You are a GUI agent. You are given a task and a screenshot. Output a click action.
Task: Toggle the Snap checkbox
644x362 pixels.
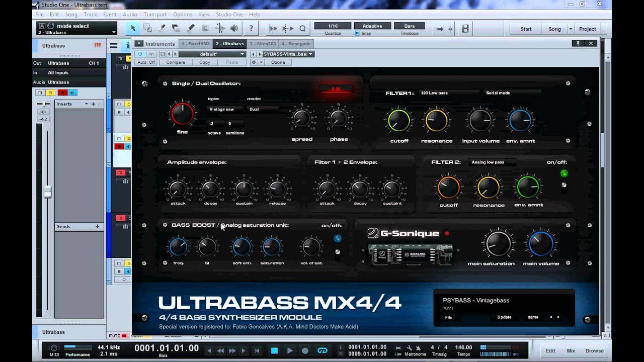(357, 34)
